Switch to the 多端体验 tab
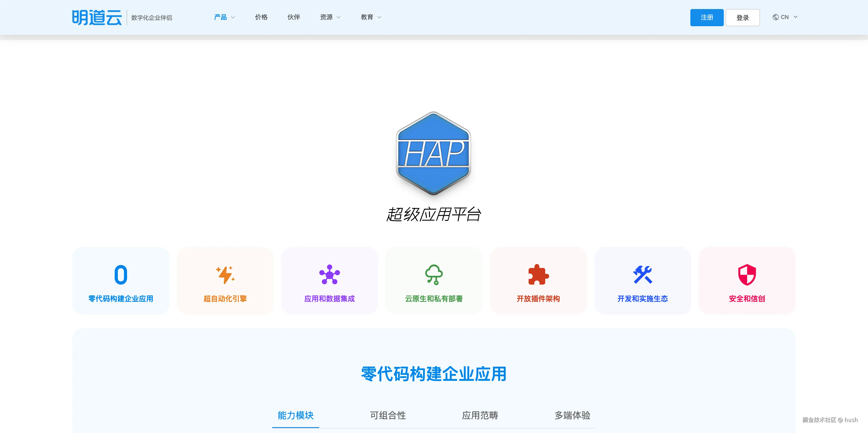The width and height of the screenshot is (868, 433). [572, 415]
